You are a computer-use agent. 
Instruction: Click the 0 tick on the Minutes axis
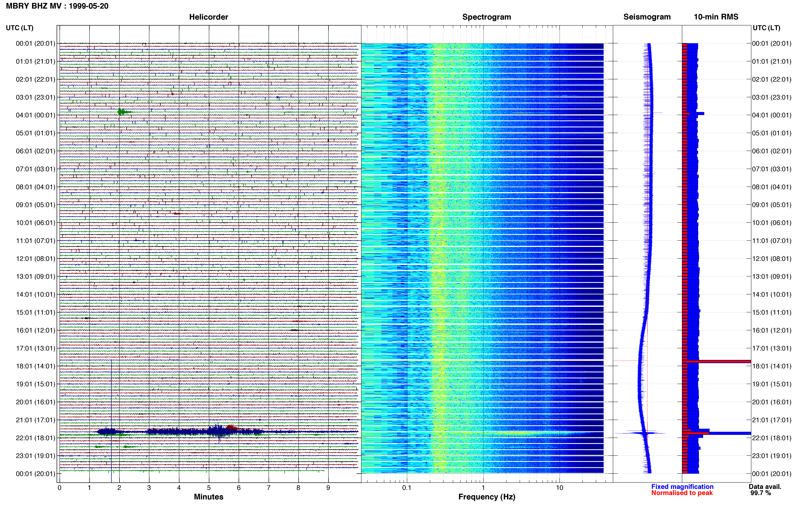click(x=59, y=488)
